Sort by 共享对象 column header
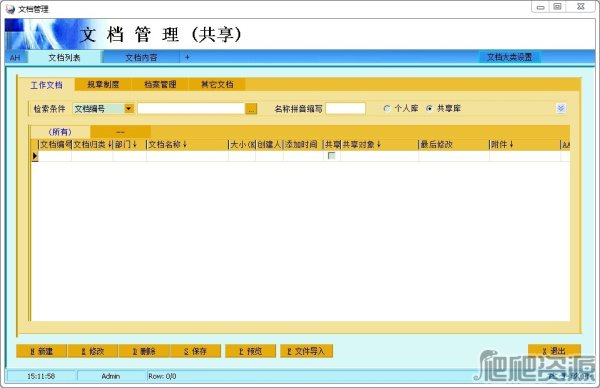600x388 pixels. click(x=379, y=145)
